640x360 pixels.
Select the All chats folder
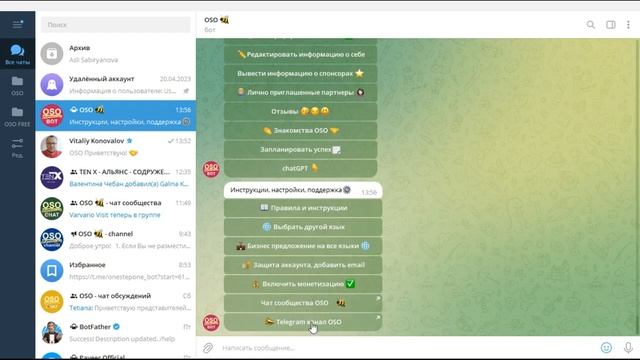(17, 54)
